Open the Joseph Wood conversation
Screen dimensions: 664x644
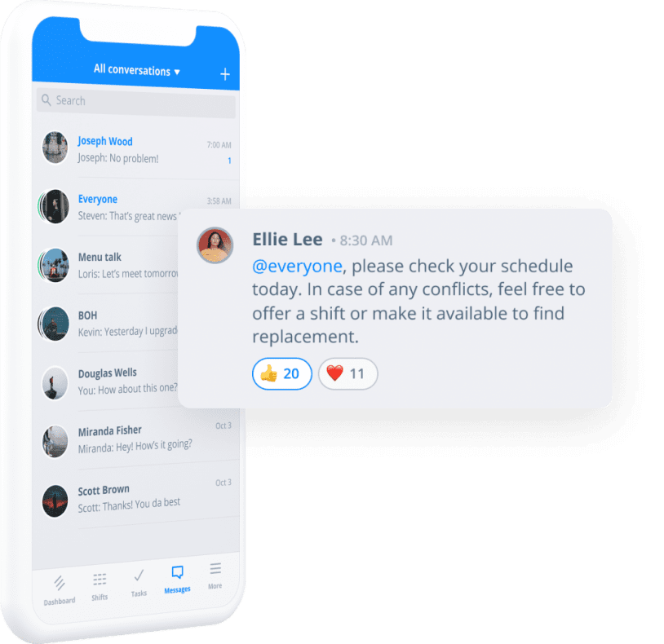click(136, 150)
